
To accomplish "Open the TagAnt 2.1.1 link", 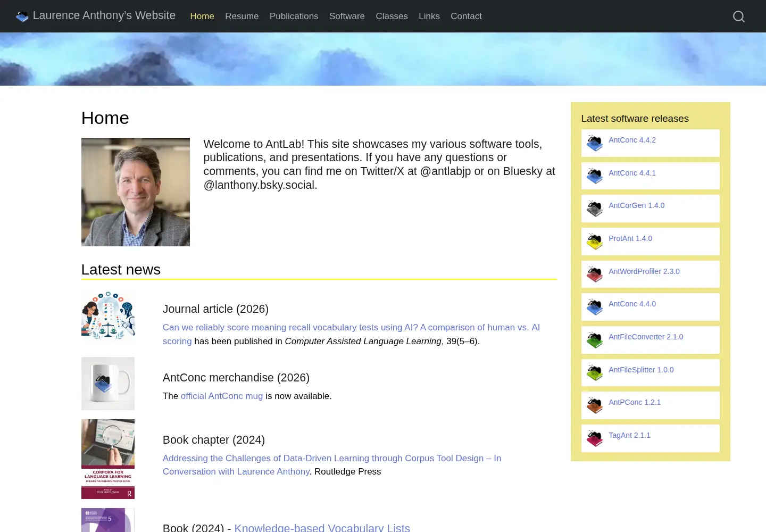I will tap(630, 435).
